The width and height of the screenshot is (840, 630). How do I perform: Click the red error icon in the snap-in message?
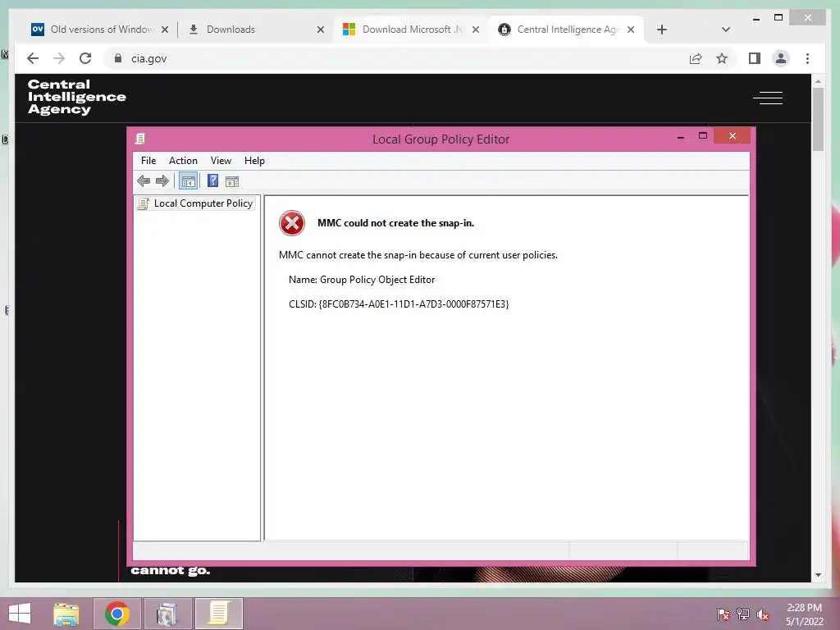tap(292, 223)
